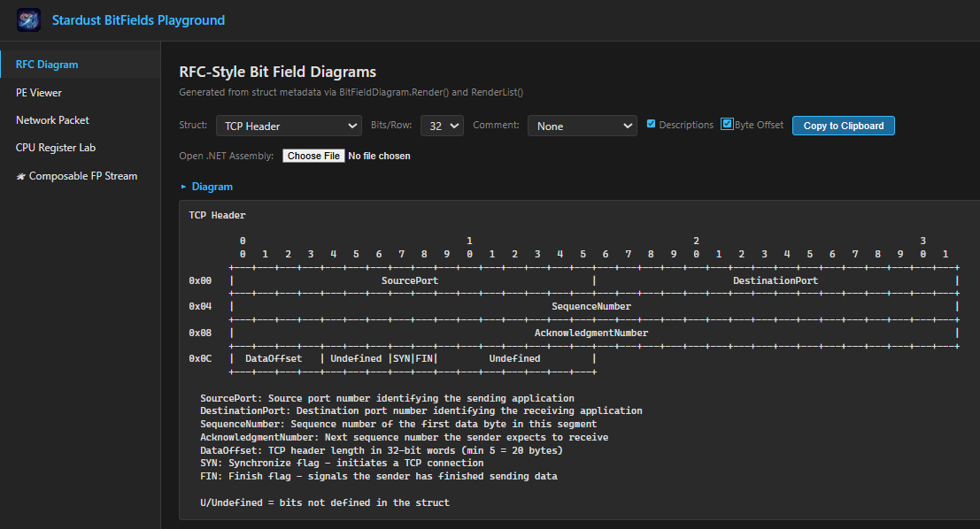Collapse the Diagram section
The height and width of the screenshot is (529, 980).
tap(206, 187)
